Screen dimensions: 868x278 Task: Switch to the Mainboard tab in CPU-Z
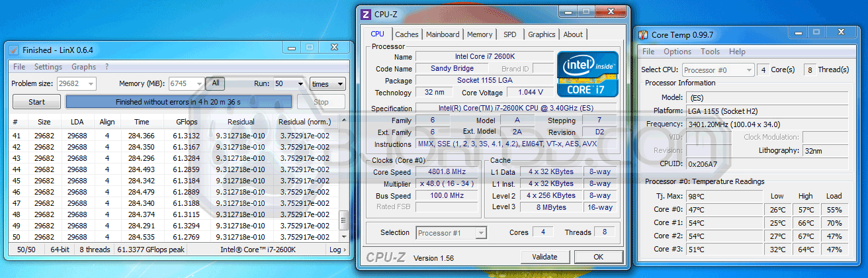pyautogui.click(x=443, y=34)
